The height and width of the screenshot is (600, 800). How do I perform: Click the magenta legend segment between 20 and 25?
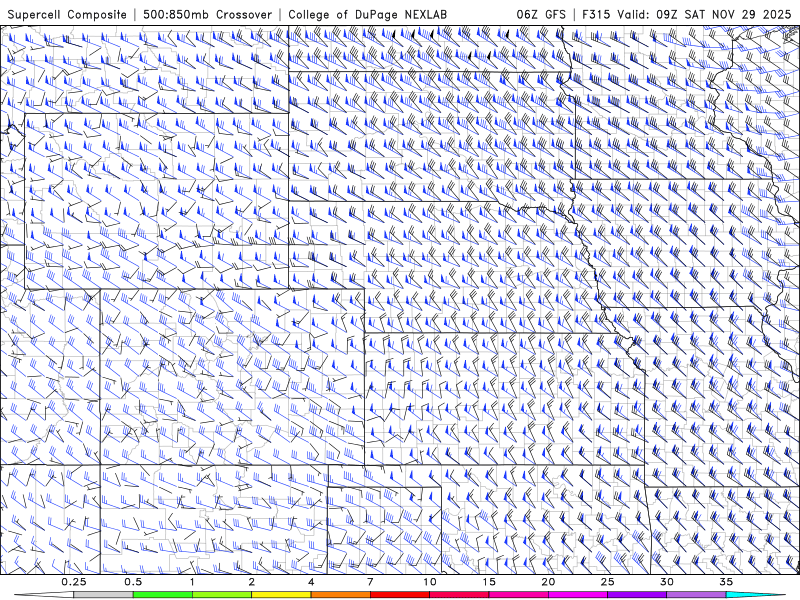click(577, 595)
